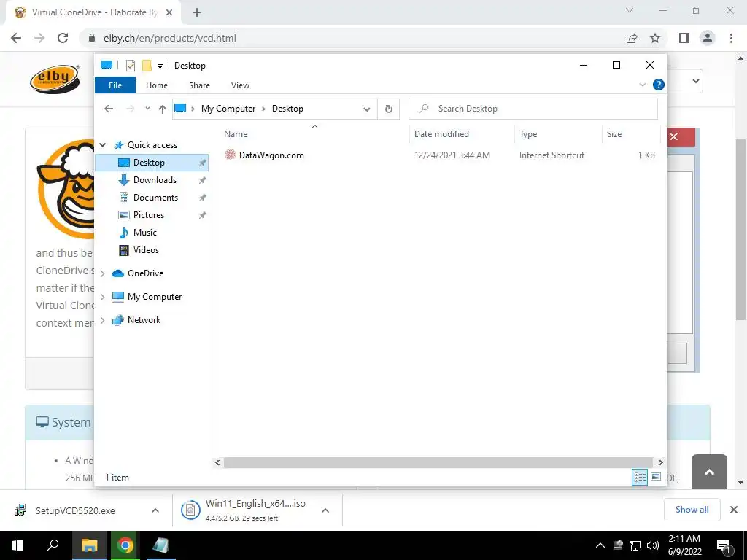Click the Search Desktop field
747x560 pixels.
533,109
